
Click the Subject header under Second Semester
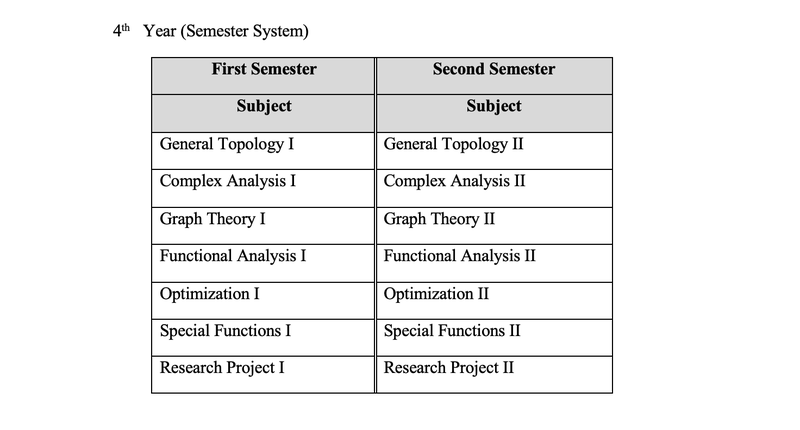494,114
